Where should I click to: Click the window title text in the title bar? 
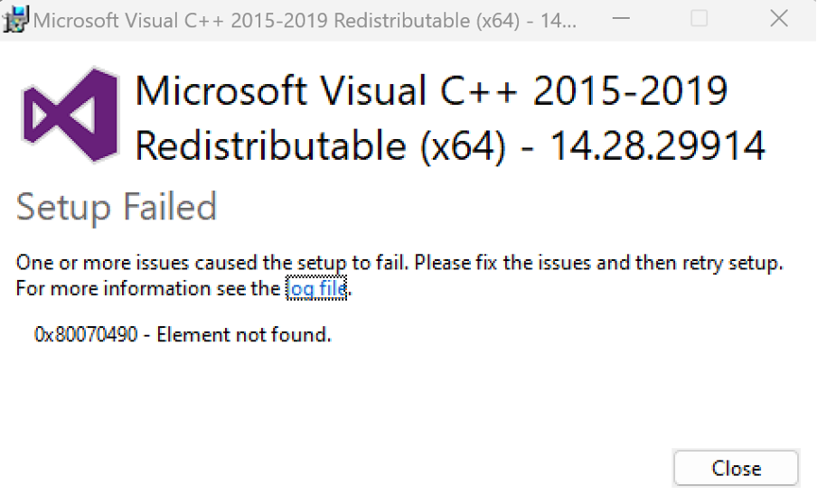tap(305, 21)
